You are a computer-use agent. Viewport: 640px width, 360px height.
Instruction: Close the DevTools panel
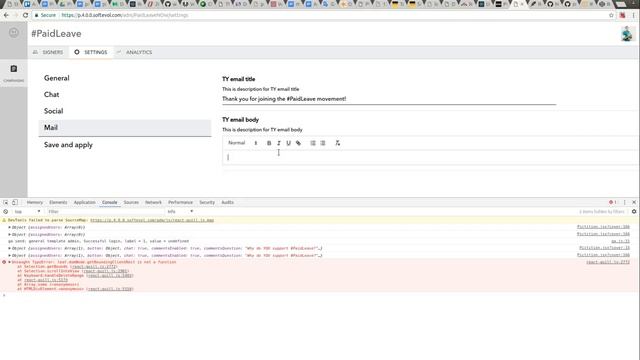click(634, 202)
